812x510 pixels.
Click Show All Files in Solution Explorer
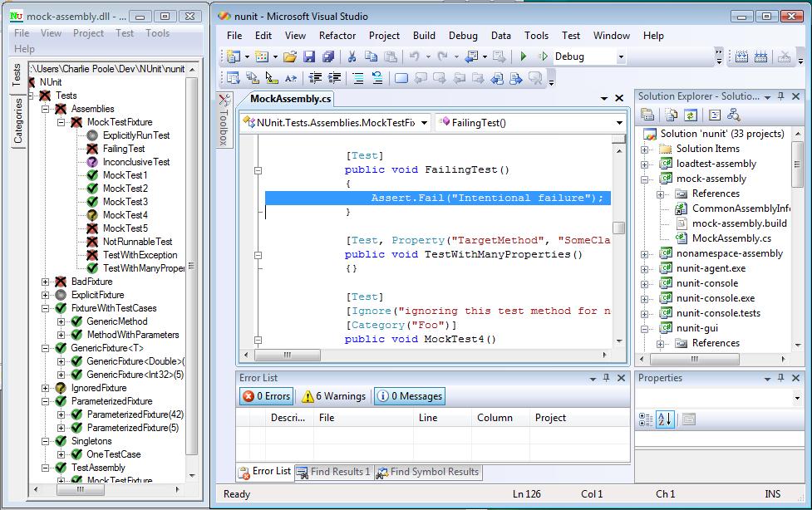pos(672,115)
